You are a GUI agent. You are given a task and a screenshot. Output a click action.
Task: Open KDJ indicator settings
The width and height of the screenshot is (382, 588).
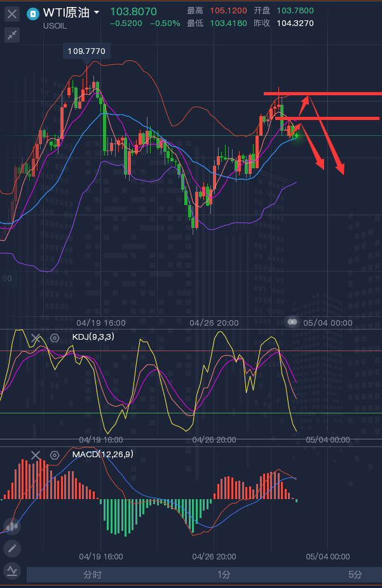(x=55, y=338)
